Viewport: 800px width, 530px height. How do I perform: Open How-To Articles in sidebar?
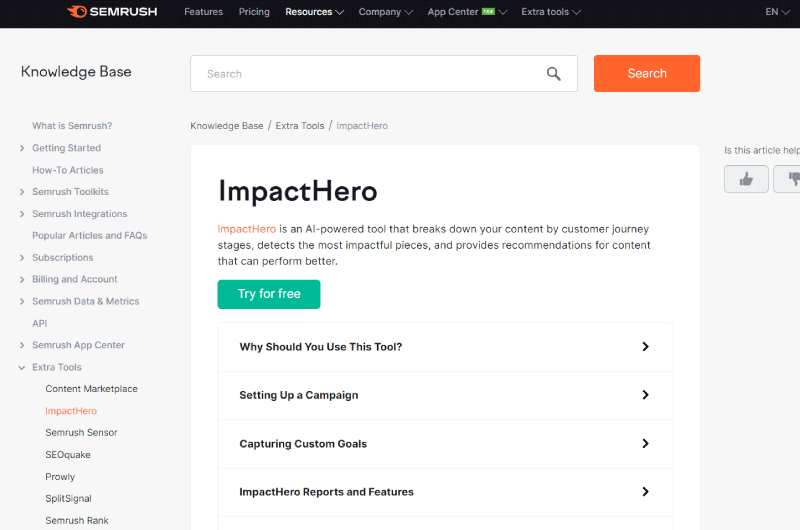[67, 170]
